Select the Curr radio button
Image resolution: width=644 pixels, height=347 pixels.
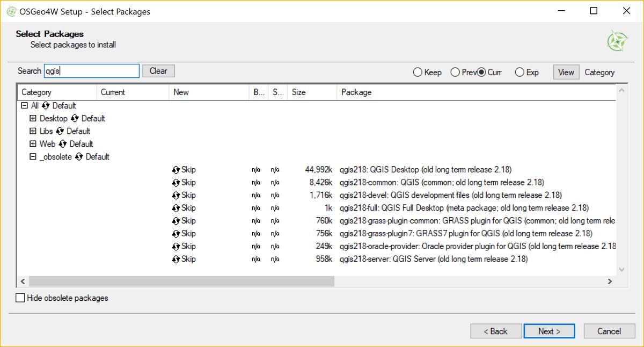(481, 73)
